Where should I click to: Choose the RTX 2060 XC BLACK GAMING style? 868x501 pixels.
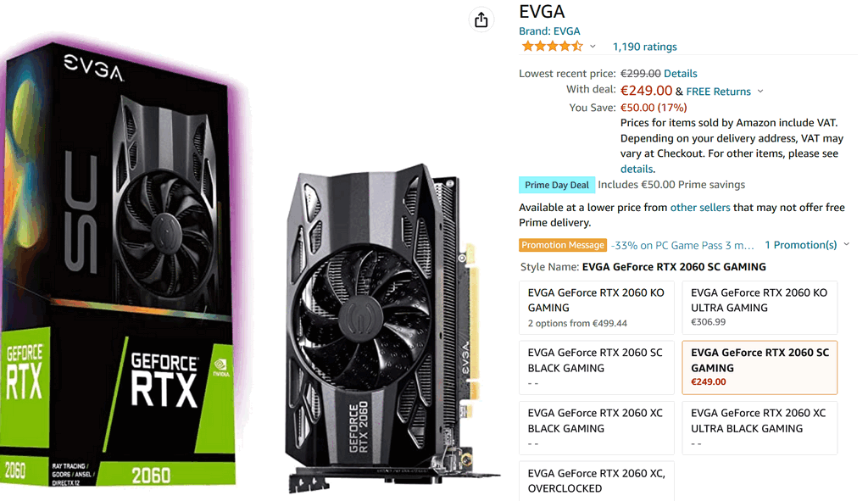tap(596, 428)
